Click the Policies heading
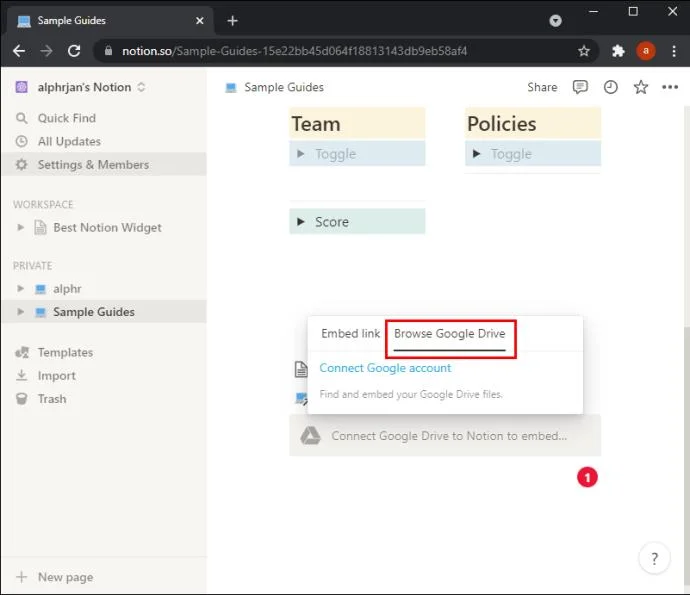 point(502,124)
